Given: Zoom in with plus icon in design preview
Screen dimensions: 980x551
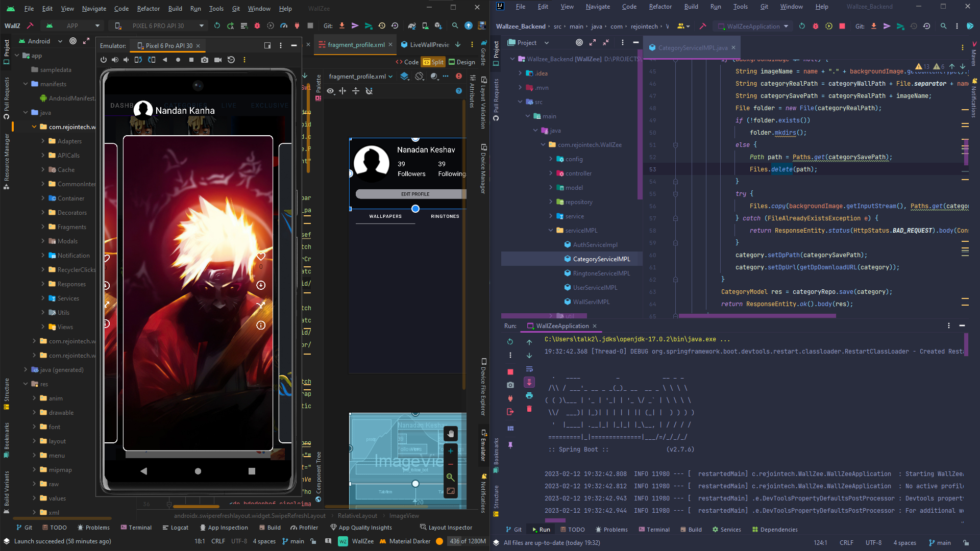Looking at the screenshot, I should [451, 451].
